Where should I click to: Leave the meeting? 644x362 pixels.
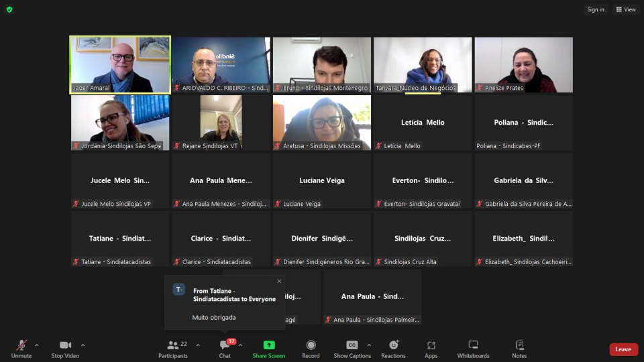623,349
